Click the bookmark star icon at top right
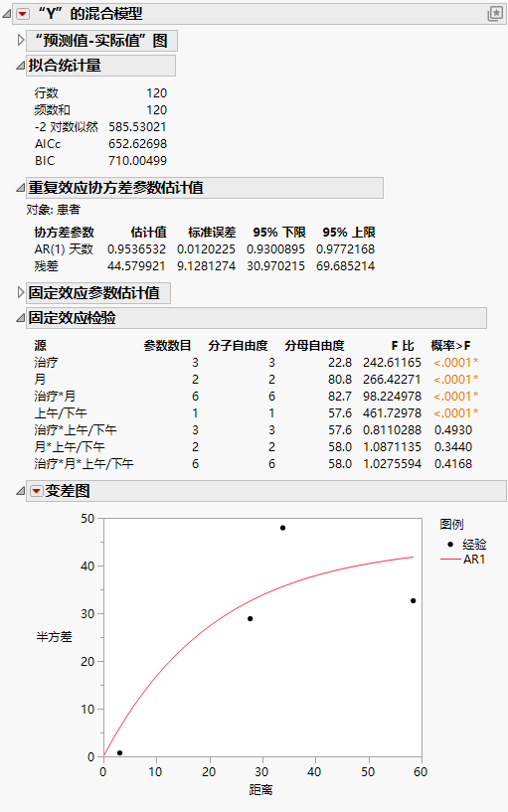The height and width of the screenshot is (812, 508). (495, 14)
